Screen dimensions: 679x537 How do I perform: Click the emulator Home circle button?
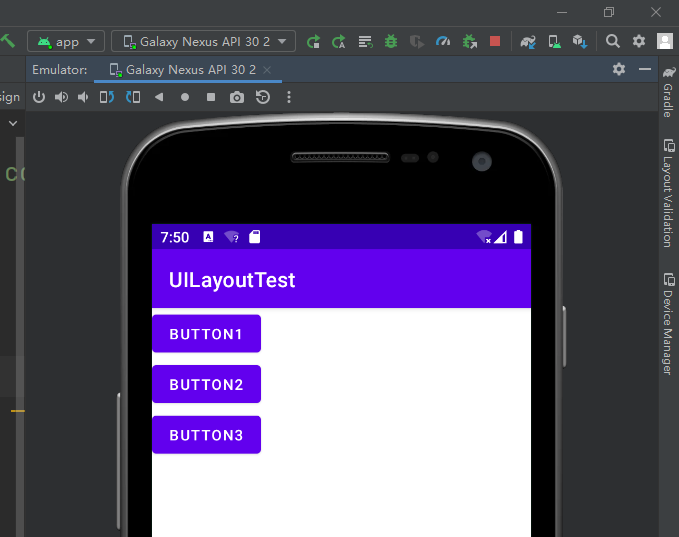(185, 97)
